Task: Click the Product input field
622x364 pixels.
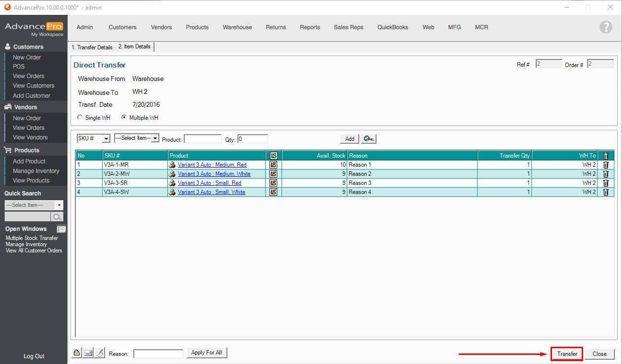Action: [x=203, y=139]
